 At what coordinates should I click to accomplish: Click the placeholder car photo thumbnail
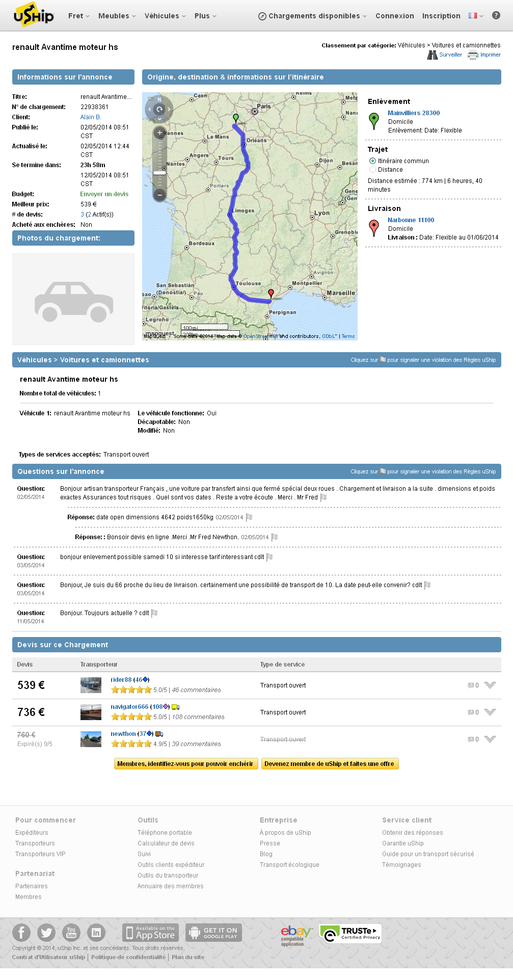pos(73,299)
